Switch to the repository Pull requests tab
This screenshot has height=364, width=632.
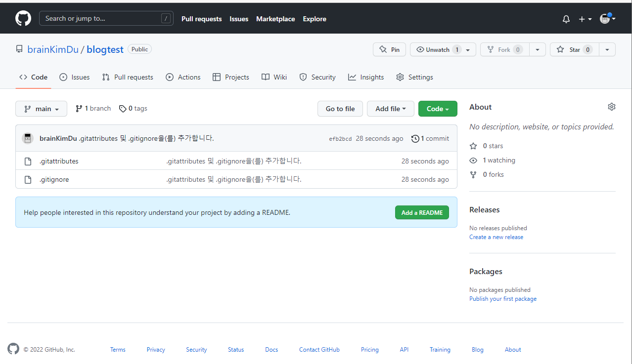[x=128, y=77]
